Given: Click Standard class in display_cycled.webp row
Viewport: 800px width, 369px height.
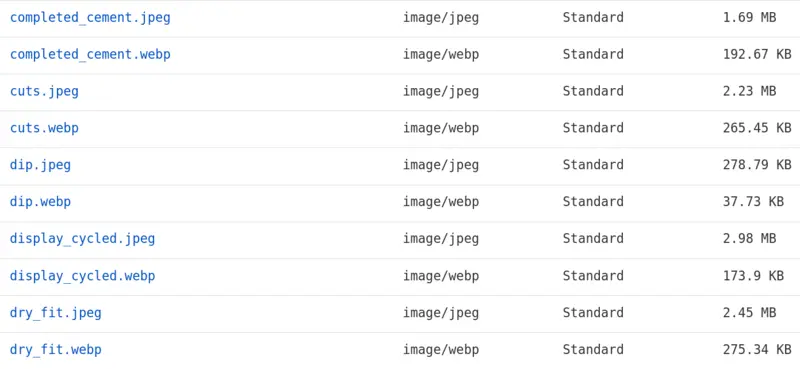Looking at the screenshot, I should click(x=593, y=276).
